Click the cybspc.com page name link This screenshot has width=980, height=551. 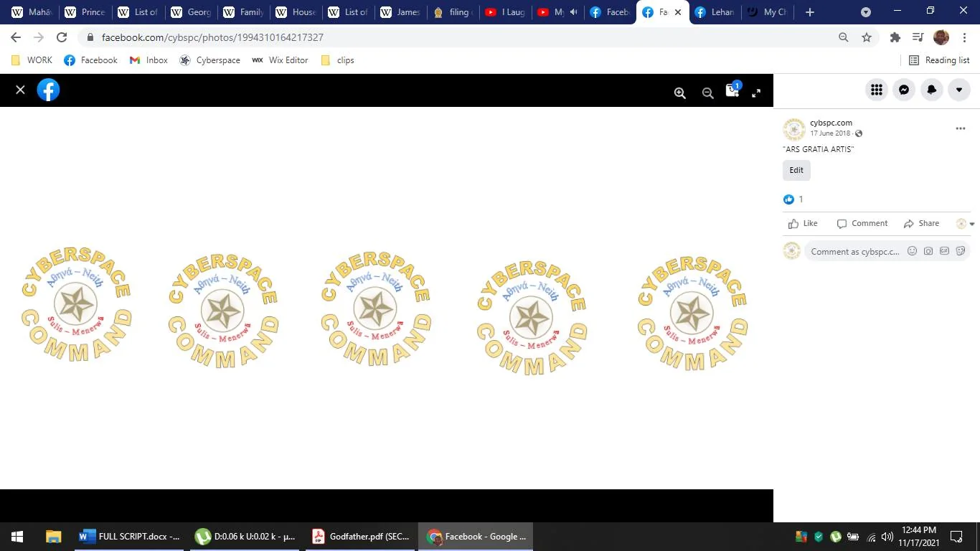[x=831, y=123]
